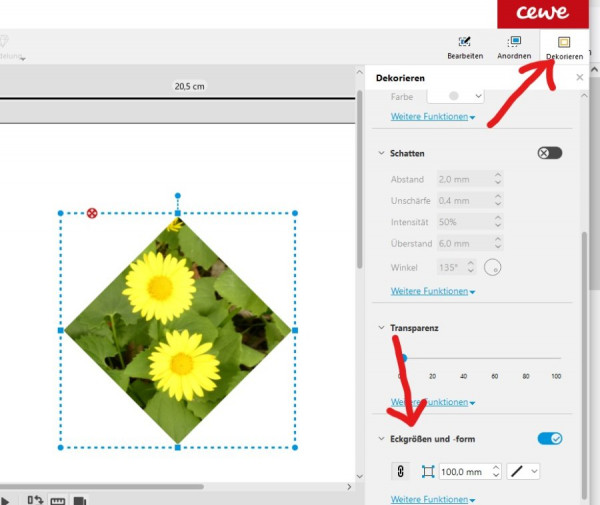The width and height of the screenshot is (600, 505).
Task: Enable the Schatten toggle switch
Action: (x=549, y=153)
